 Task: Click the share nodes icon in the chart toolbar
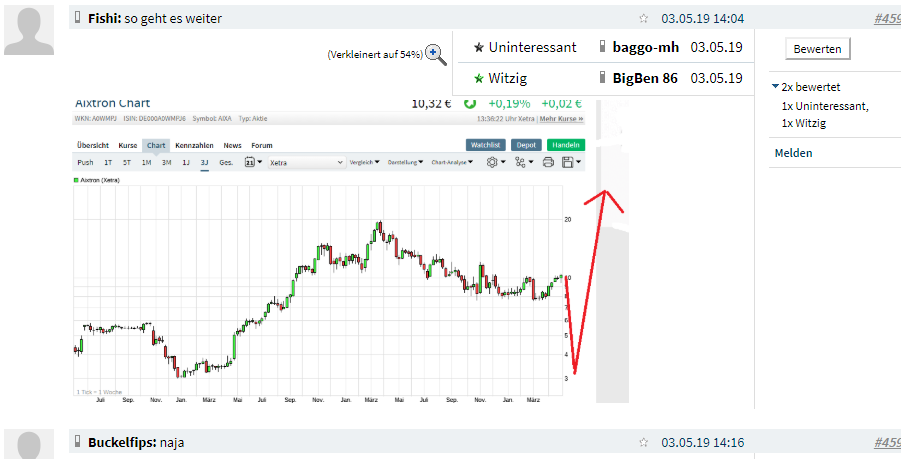521,163
